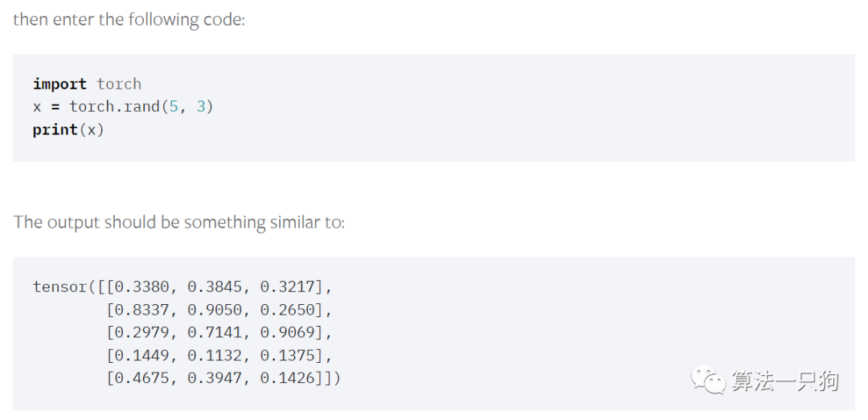This screenshot has width=868, height=420.
Task: Click the value 0.7141 in the tensor
Action: coord(215,332)
